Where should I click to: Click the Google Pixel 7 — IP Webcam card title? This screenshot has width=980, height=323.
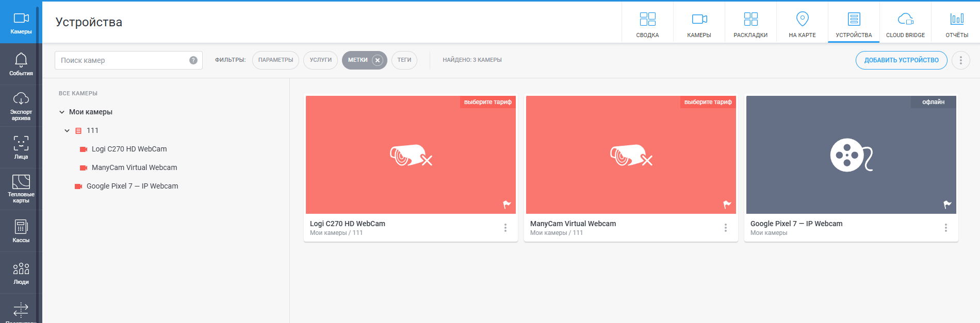click(x=796, y=224)
